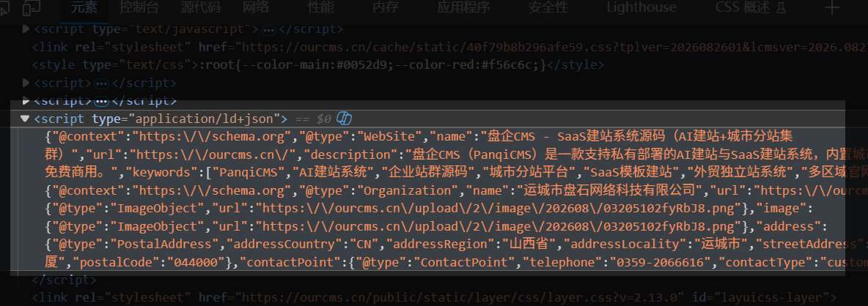The width and height of the screenshot is (868, 306).
Task: Open the Lighthouse tab
Action: pyautogui.click(x=641, y=7)
